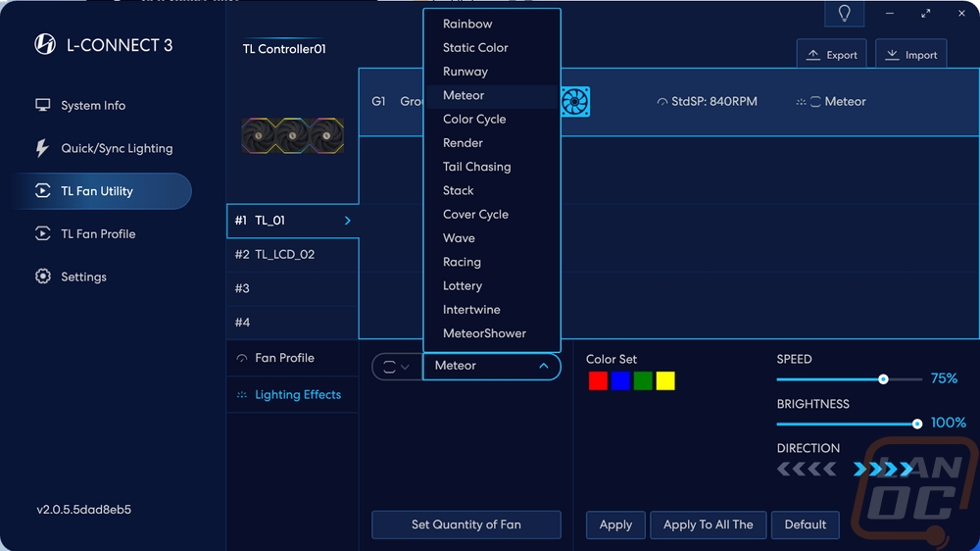Click the TL Fan Profile icon
This screenshot has height=551, width=980.
(x=42, y=234)
